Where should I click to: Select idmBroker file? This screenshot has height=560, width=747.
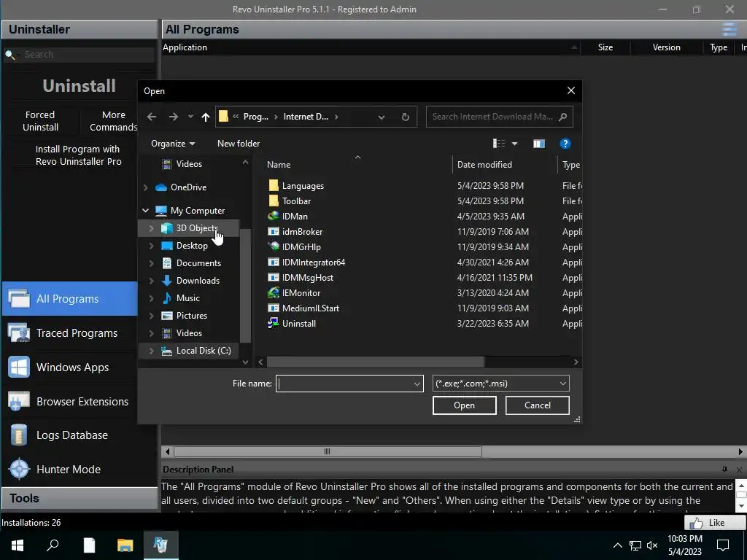[295, 231]
